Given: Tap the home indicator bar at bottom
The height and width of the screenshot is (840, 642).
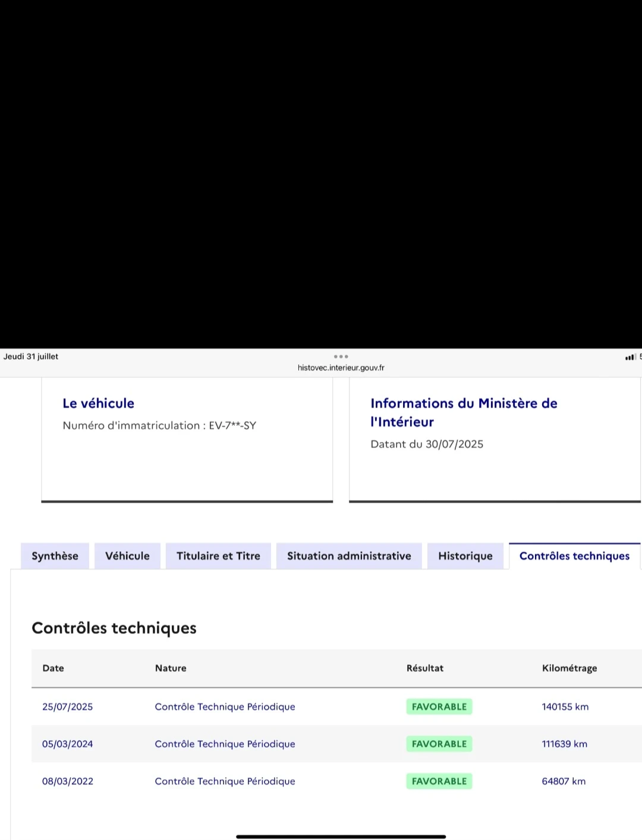Looking at the screenshot, I should point(341,836).
